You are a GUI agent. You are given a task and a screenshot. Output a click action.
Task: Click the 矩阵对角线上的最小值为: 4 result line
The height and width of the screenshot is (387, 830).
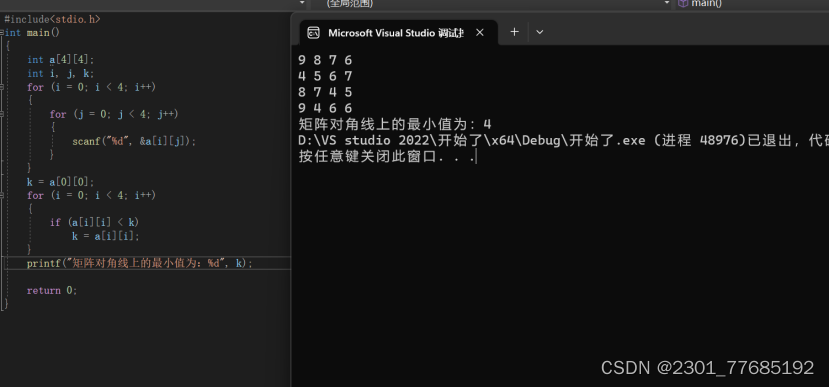[x=395, y=124]
